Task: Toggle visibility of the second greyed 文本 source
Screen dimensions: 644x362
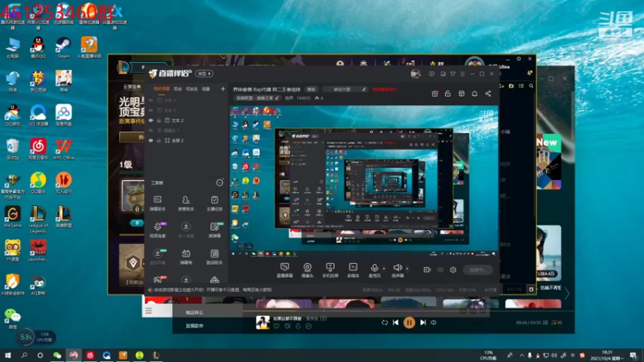Action: (x=151, y=110)
